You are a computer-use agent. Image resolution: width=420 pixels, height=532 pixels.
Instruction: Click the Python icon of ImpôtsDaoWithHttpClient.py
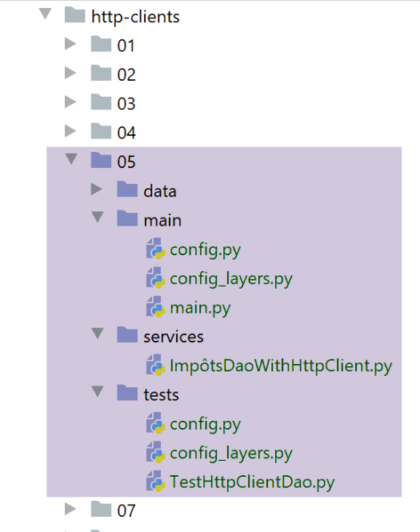(x=156, y=365)
